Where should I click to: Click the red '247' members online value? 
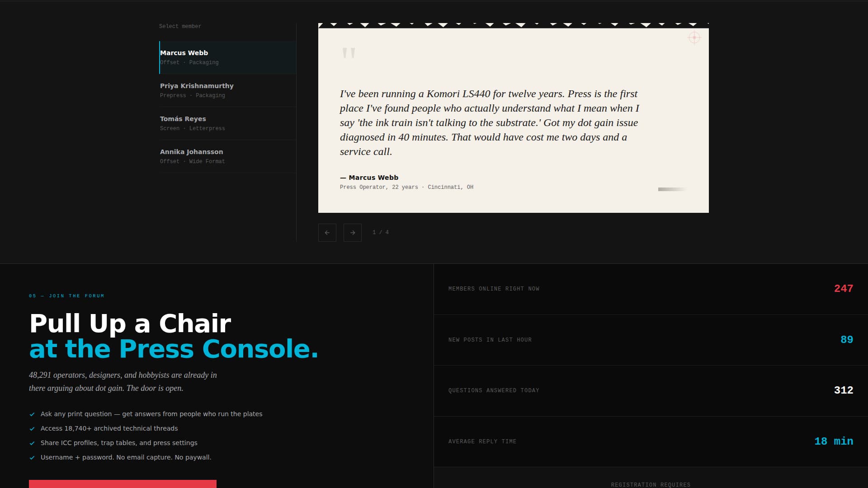click(843, 288)
